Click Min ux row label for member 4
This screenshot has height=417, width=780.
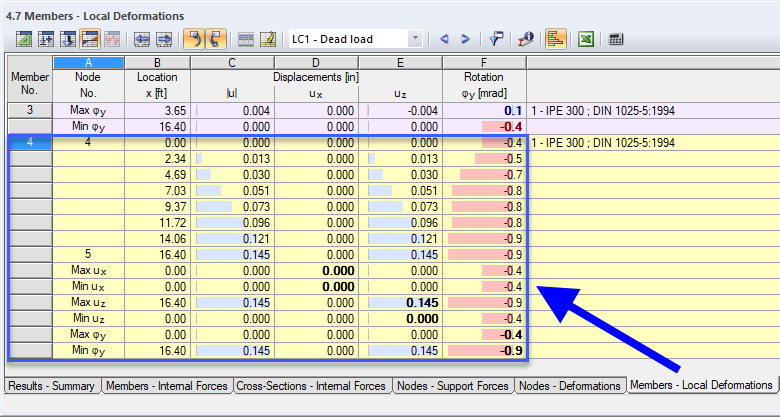tap(89, 286)
